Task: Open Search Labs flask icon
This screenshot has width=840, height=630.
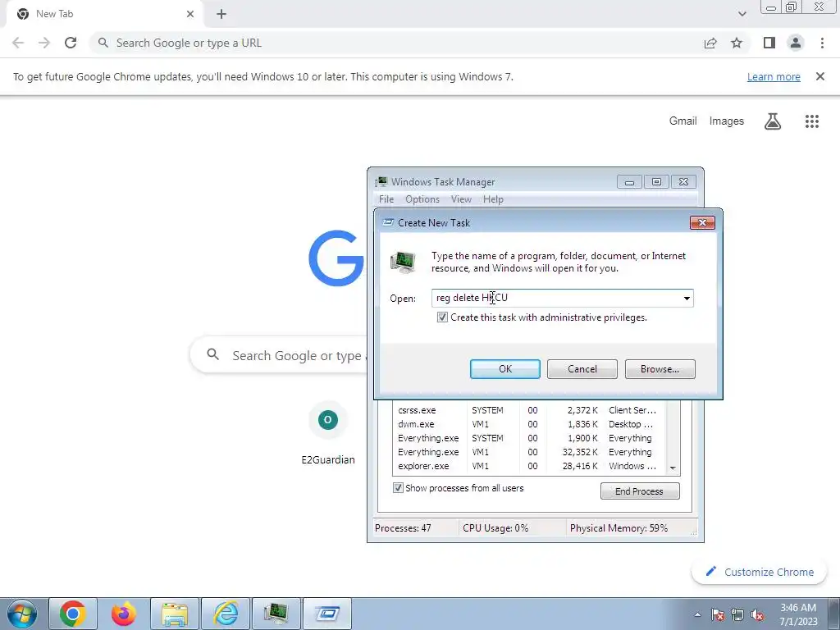Action: point(773,121)
